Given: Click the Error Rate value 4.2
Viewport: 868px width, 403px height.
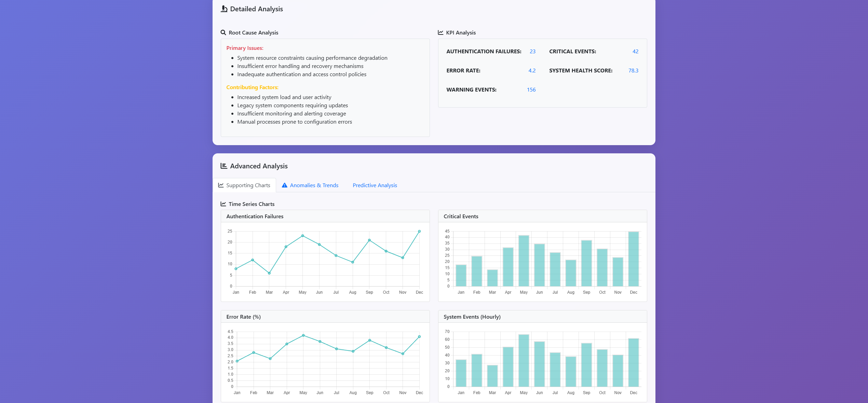Looking at the screenshot, I should [532, 70].
